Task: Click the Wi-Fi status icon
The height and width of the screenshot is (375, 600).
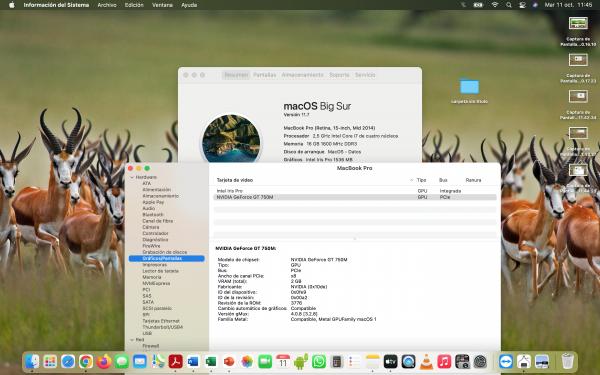Action: click(495, 5)
